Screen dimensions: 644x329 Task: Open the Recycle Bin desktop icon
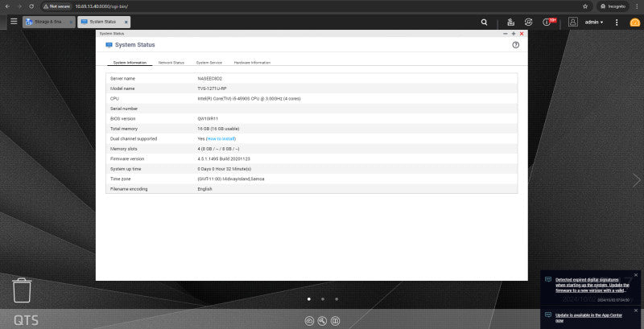[x=22, y=290]
